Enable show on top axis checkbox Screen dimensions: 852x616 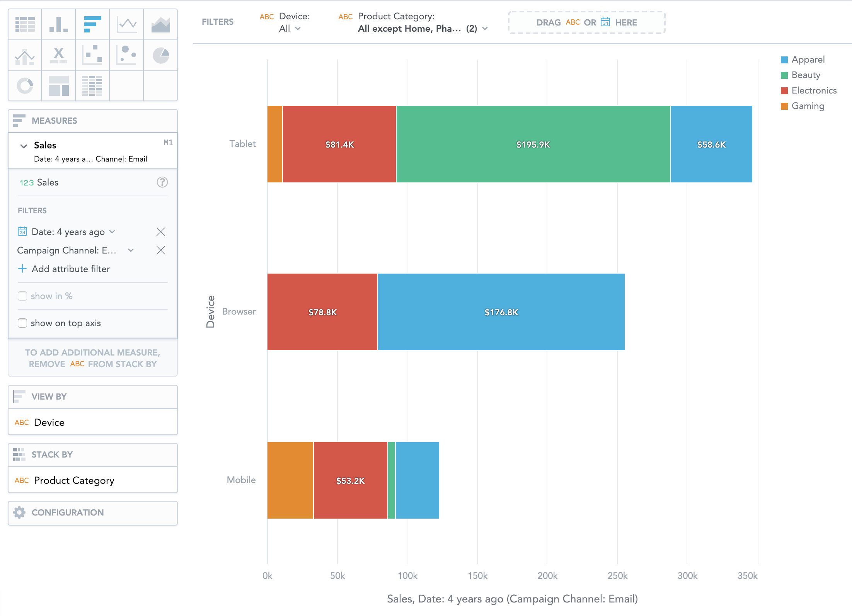click(22, 323)
